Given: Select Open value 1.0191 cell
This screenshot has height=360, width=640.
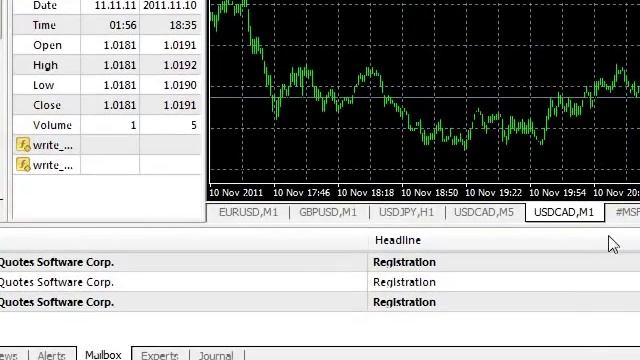Looking at the screenshot, I should pyautogui.click(x=170, y=45).
